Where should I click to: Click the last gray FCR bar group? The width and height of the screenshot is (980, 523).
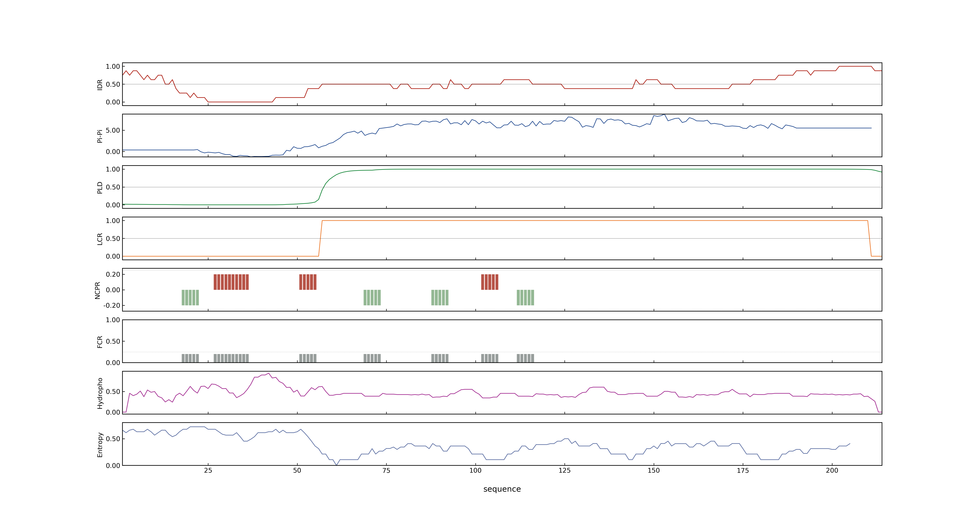[x=525, y=358]
